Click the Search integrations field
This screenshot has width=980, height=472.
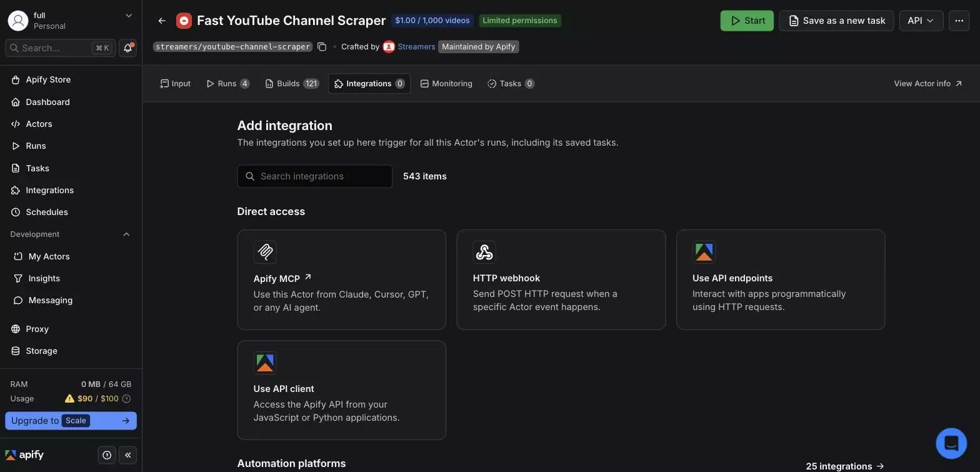[315, 176]
